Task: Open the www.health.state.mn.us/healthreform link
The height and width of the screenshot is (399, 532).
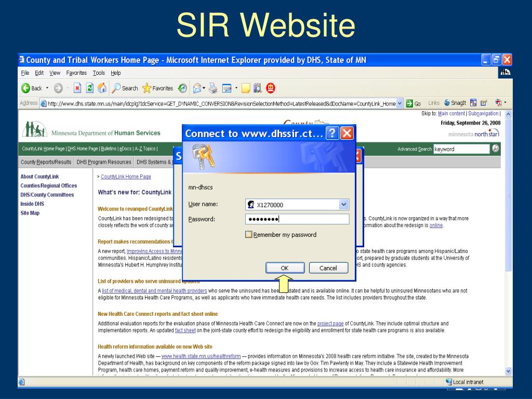Action: coord(201,356)
